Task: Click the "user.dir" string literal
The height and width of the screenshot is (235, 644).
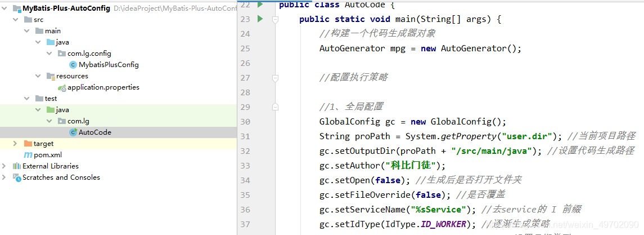Action: coord(528,136)
